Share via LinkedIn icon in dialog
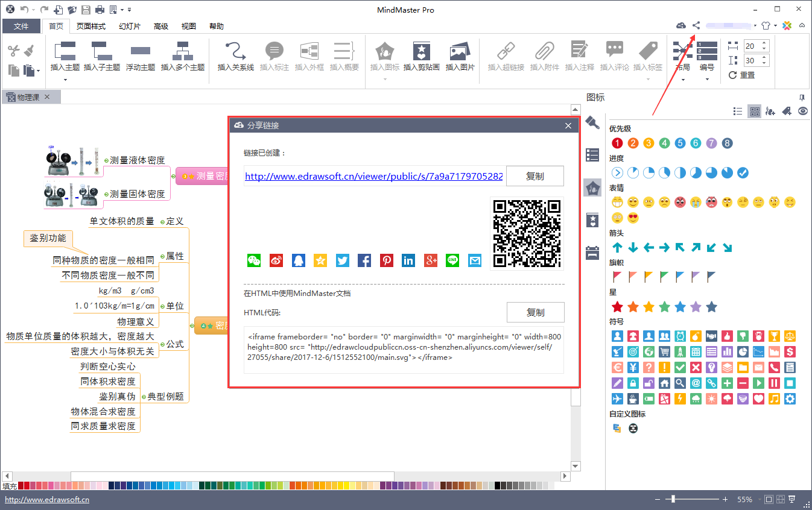The height and width of the screenshot is (510, 812). 408,260
